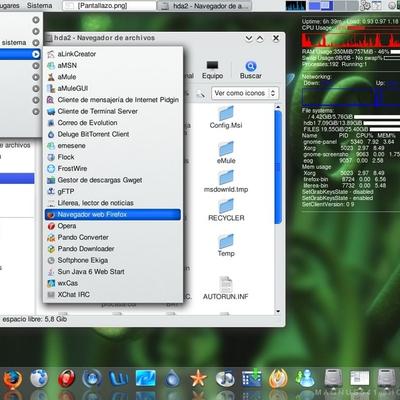Launch Opera from the dock

pyautogui.click(x=66, y=379)
